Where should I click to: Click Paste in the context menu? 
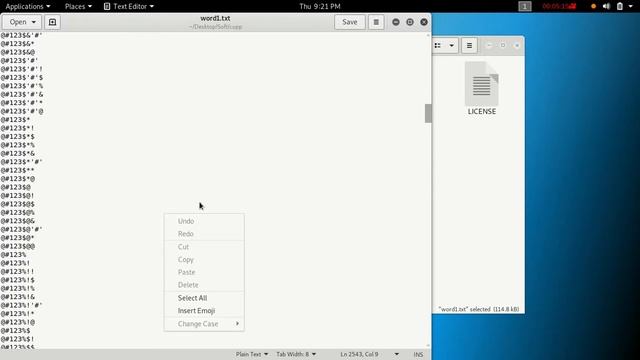[204, 272]
